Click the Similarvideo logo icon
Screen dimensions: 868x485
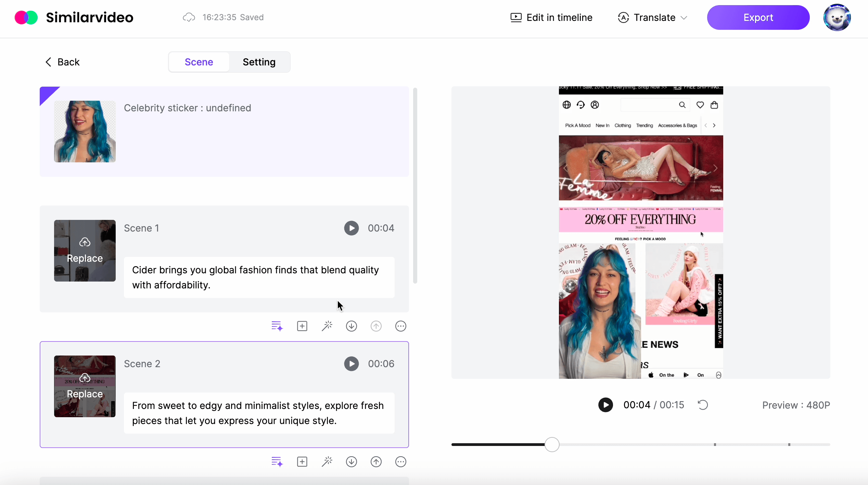coord(26,17)
